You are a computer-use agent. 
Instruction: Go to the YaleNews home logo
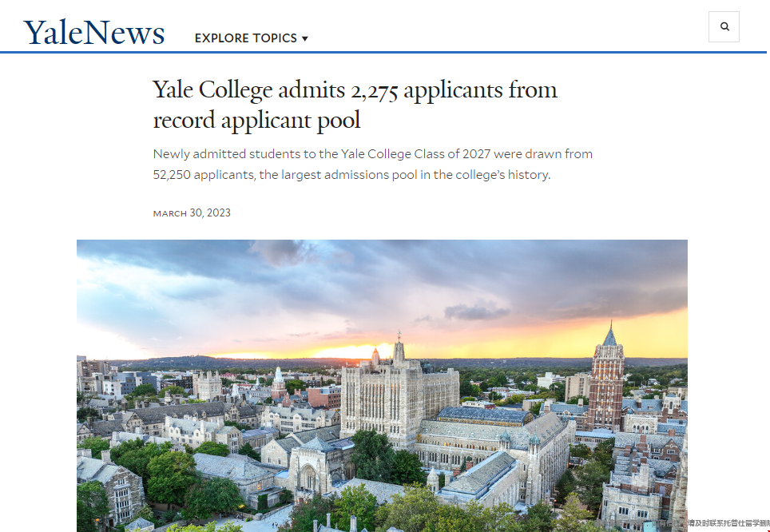click(x=94, y=32)
